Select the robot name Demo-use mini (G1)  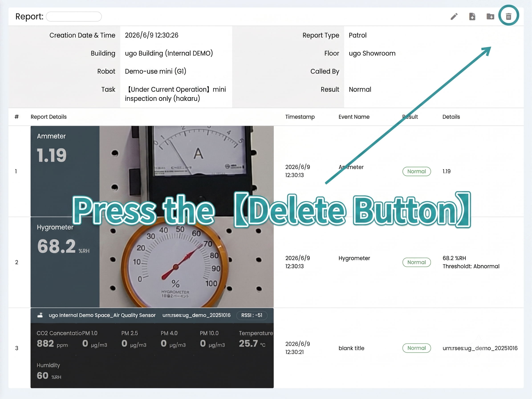(x=156, y=71)
